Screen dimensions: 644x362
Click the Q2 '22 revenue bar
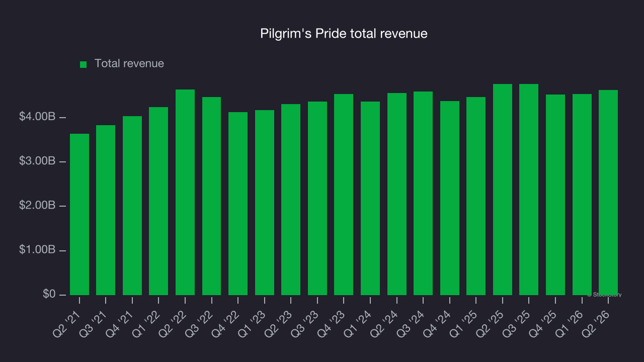(x=185, y=192)
